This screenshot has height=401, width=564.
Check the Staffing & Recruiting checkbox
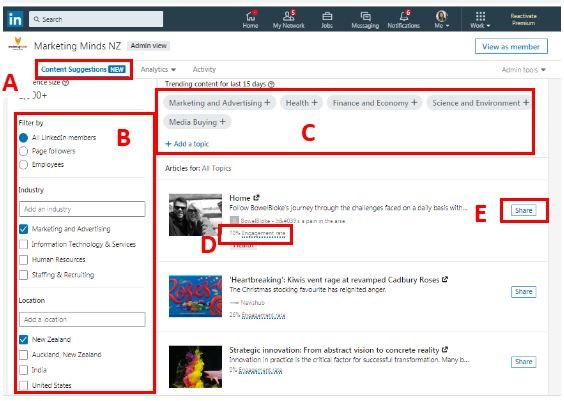tap(23, 275)
